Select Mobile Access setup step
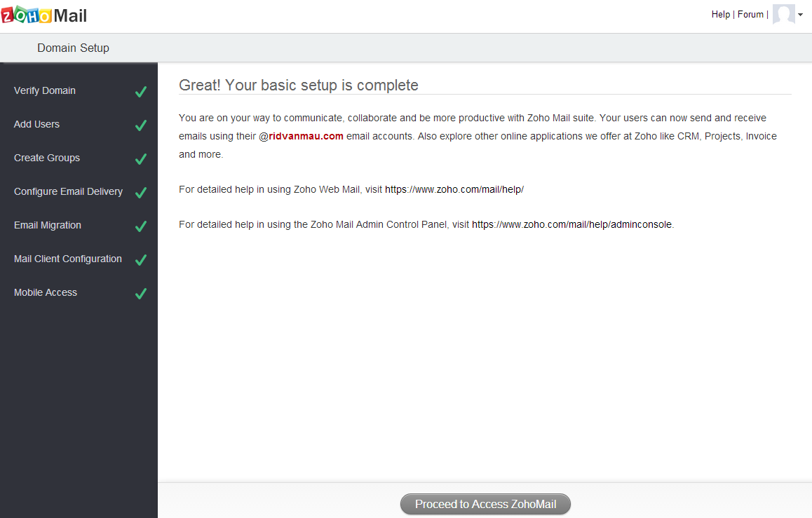The image size is (812, 518). pos(46,292)
